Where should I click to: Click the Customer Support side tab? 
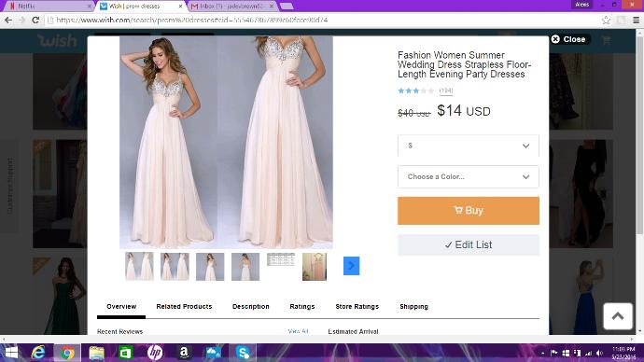pyautogui.click(x=10, y=186)
